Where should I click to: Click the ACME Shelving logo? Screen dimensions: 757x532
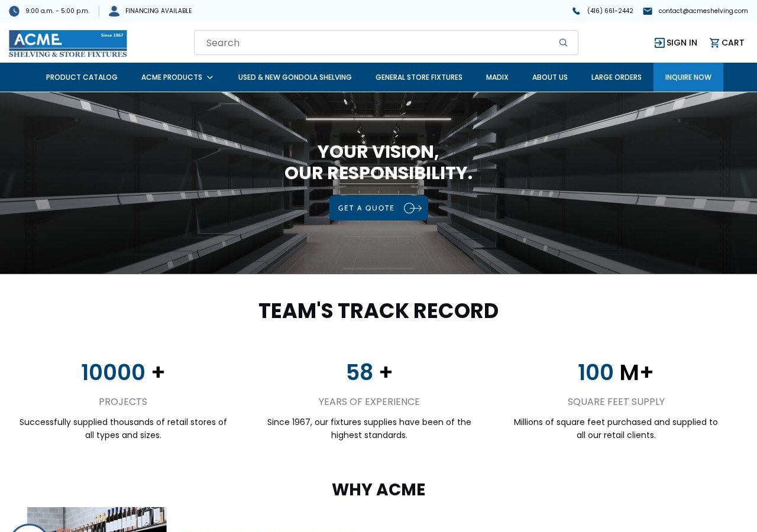point(68,44)
